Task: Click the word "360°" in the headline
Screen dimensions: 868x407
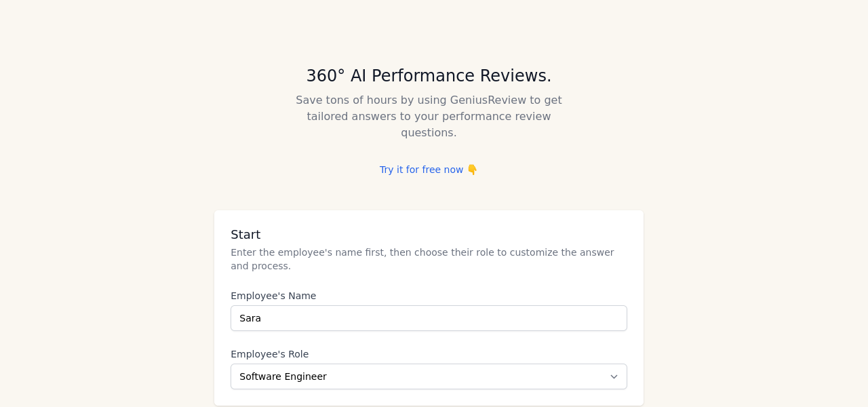Action: 325,76
